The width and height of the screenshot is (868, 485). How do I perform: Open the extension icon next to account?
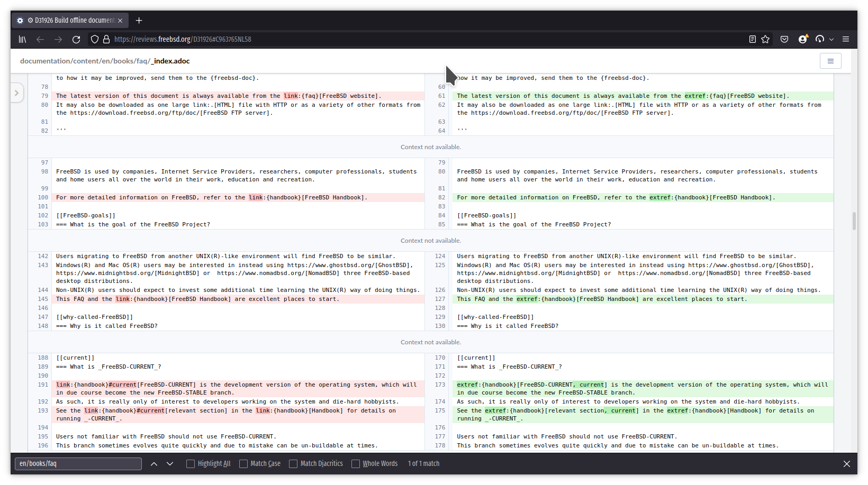click(x=820, y=39)
